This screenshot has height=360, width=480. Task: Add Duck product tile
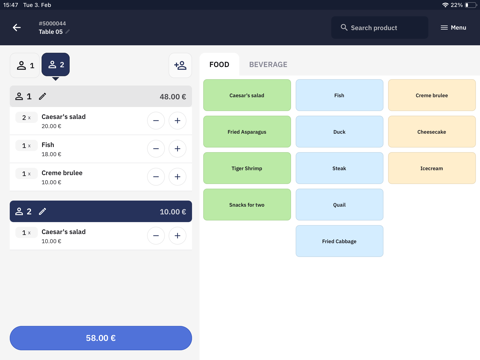339,132
